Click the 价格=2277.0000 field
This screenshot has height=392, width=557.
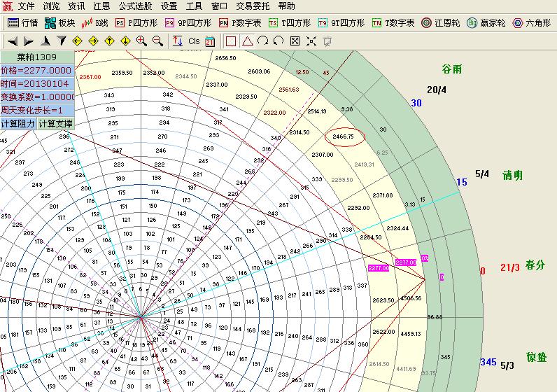point(37,70)
